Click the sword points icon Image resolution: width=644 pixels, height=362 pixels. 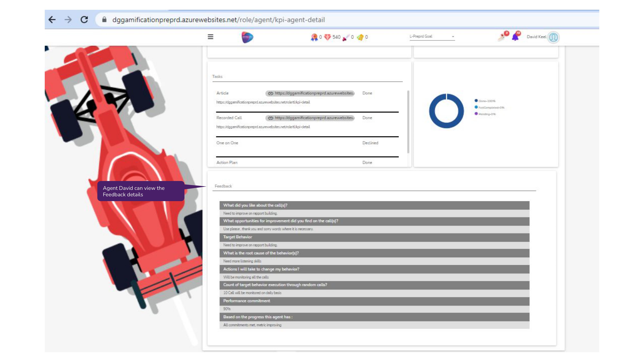pos(346,37)
